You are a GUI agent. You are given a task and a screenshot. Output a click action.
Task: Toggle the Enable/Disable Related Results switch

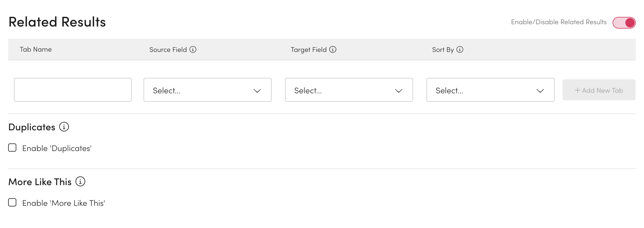click(624, 22)
